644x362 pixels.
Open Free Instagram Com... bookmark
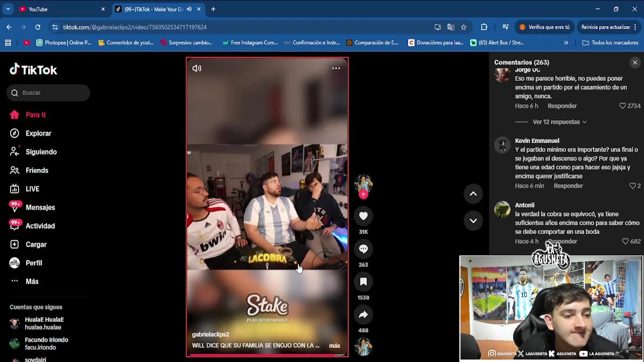point(250,43)
